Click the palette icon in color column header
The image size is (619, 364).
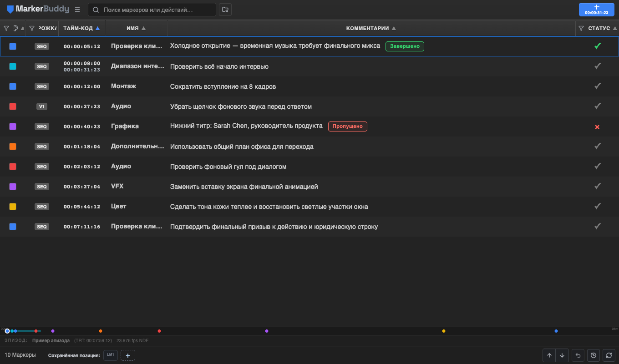click(x=15, y=28)
